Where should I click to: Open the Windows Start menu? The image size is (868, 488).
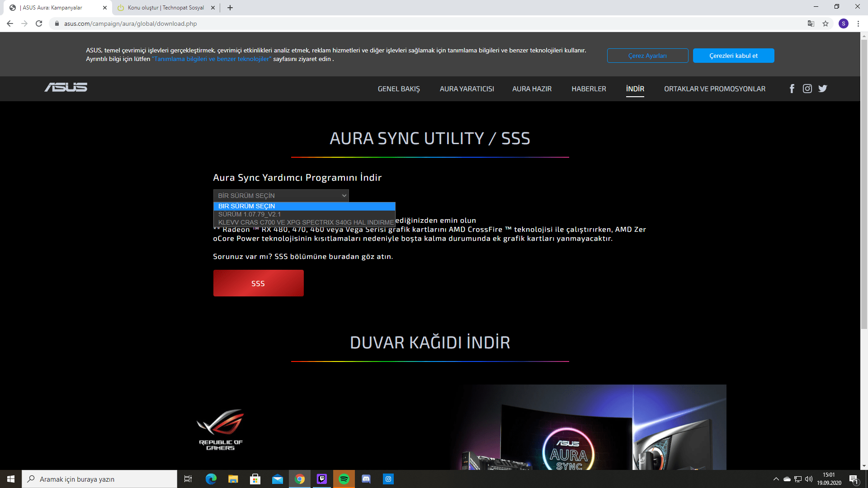pos(9,479)
